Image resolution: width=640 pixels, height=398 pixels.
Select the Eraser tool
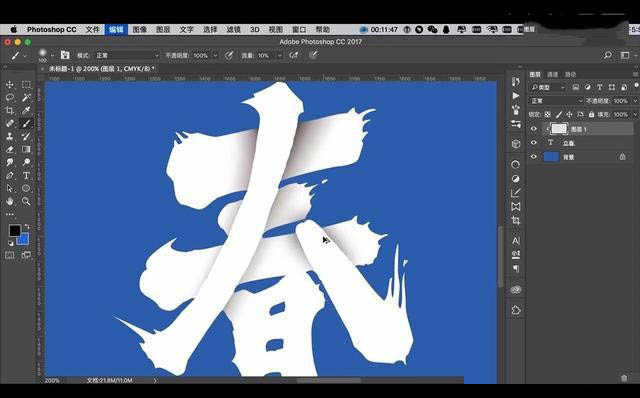pyautogui.click(x=10, y=149)
